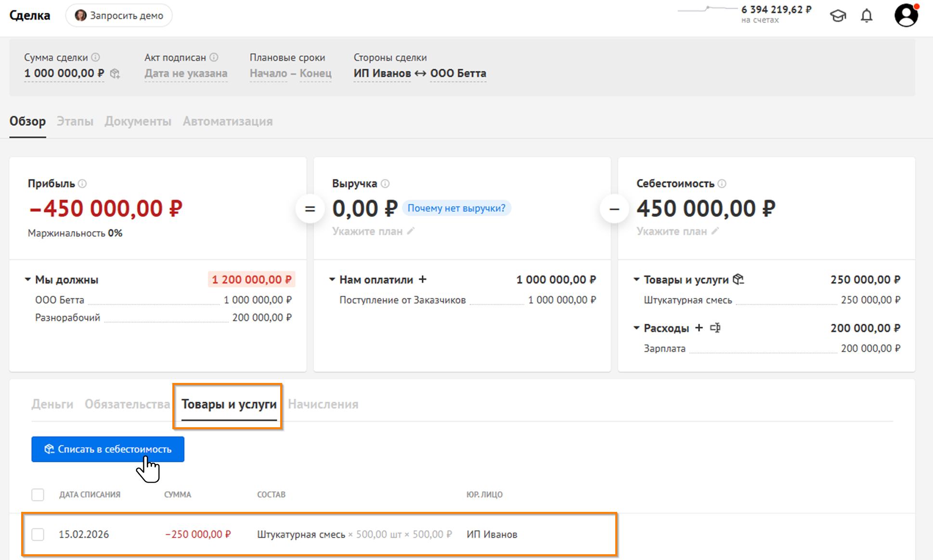Screen dimensions: 933x560
Task: Switch to the Документы tab
Action: pos(138,121)
